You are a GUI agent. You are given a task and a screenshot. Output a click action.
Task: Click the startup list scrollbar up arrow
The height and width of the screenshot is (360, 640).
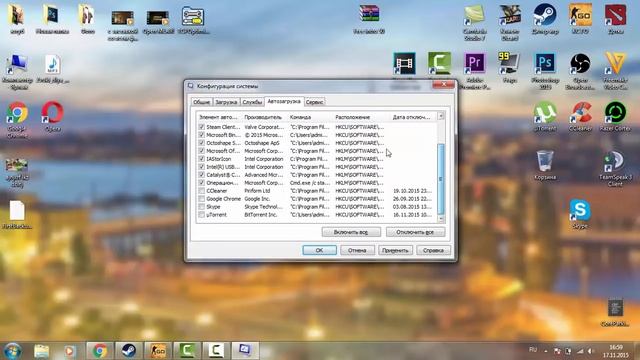click(441, 116)
